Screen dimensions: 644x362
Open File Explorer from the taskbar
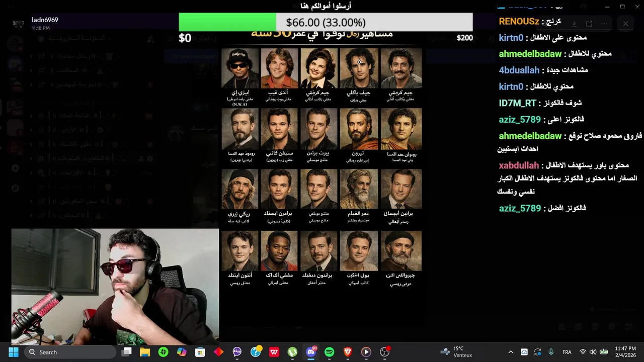click(x=145, y=352)
